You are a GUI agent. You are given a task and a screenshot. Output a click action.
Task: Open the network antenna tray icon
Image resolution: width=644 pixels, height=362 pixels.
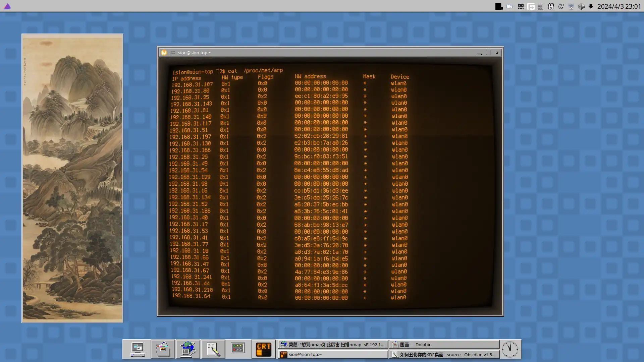point(571,6)
